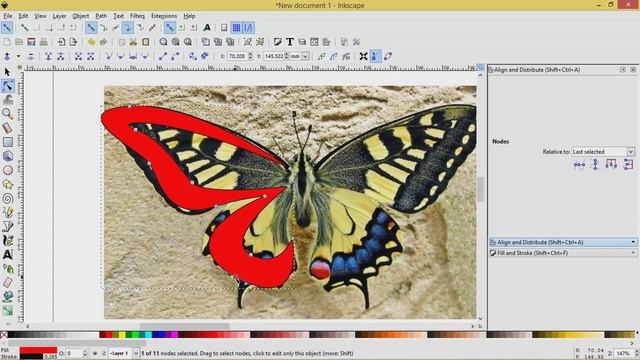Select the Rectangle tool
This screenshot has width=640, height=360.
coord(7,142)
